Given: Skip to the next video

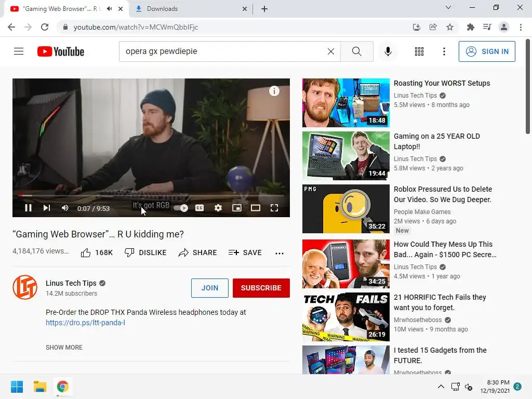Looking at the screenshot, I should [46, 208].
